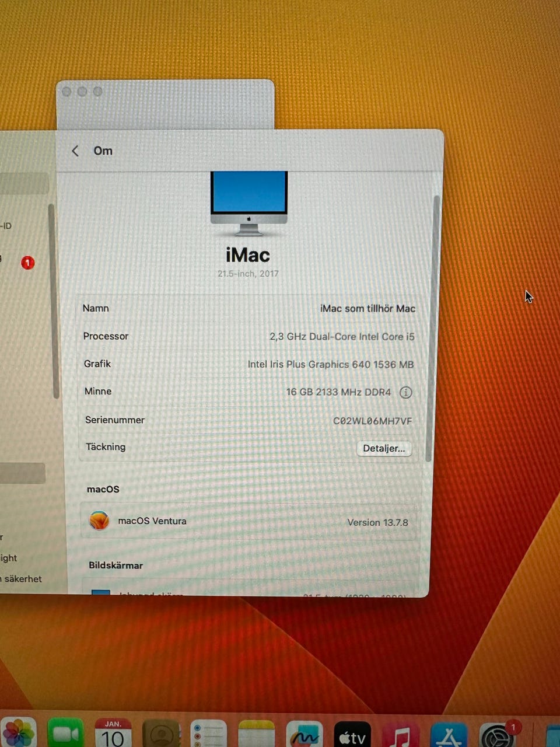
Task: Open Photos from the dock
Action: [x=19, y=734]
